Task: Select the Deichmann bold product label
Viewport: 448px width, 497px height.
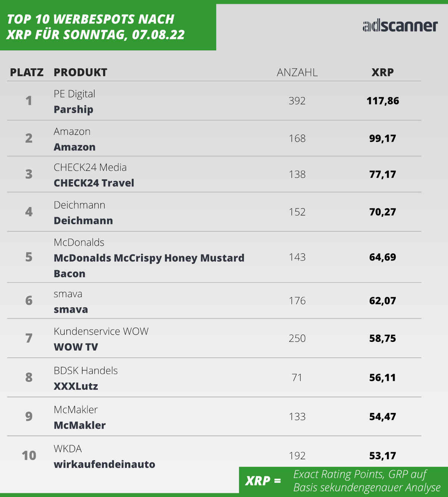Action: (83, 220)
